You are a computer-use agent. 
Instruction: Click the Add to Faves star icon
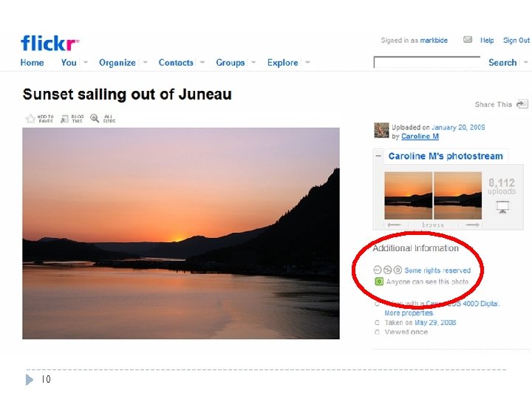(x=30, y=118)
